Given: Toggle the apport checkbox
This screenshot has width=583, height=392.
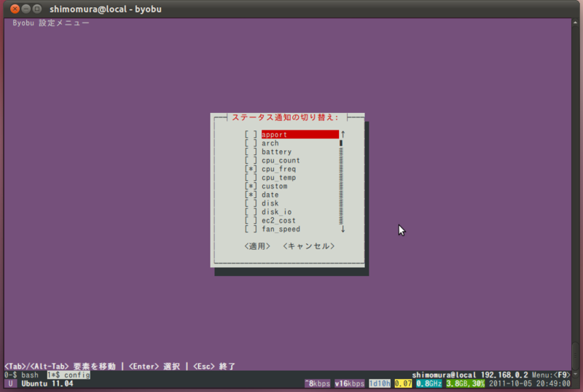Looking at the screenshot, I should [x=251, y=134].
